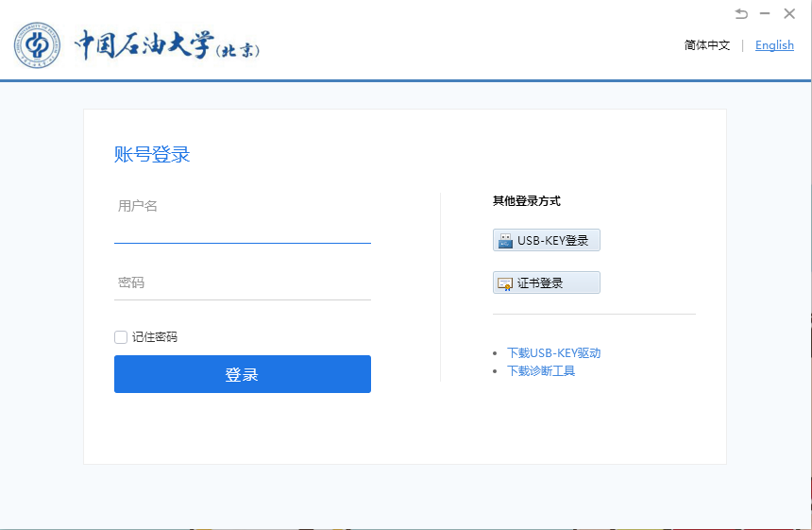Close the login window
The image size is (812, 530).
pos(789,13)
